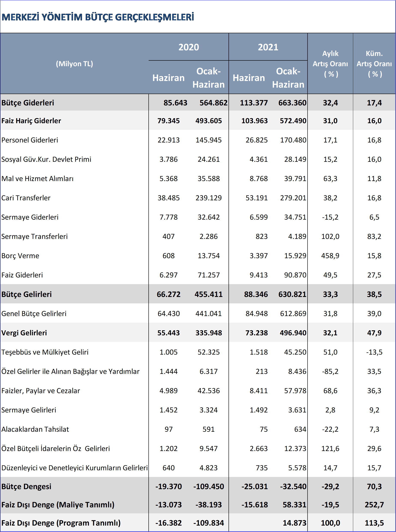
Task: Click value 85.643 in Bütçe Giderleri row
Action: (175, 103)
